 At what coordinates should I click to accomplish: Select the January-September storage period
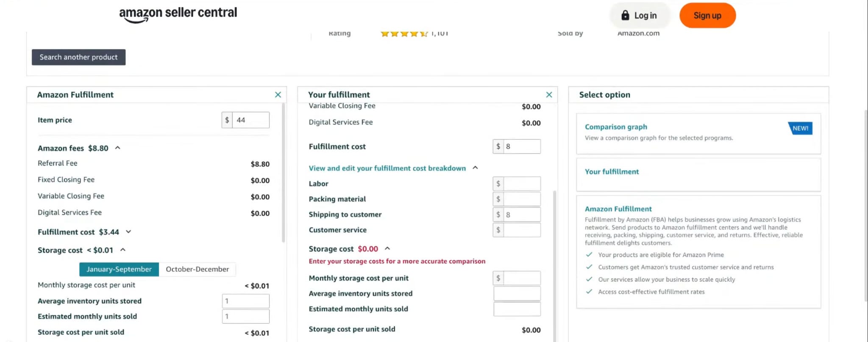coord(119,269)
